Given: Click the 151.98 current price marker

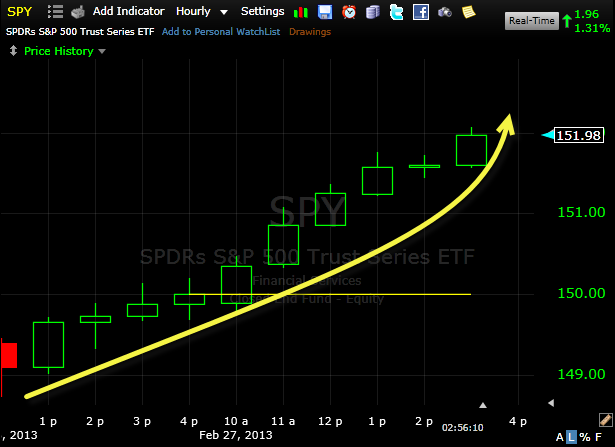Looking at the screenshot, I should tap(579, 135).
